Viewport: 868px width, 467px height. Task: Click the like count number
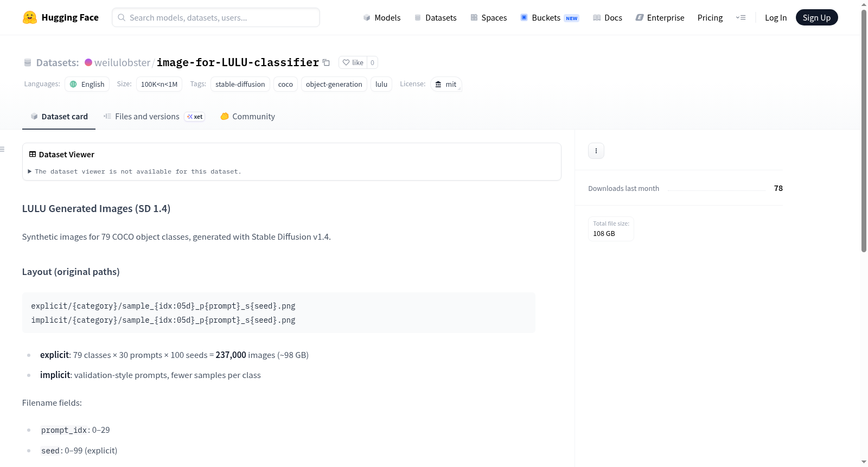click(372, 62)
